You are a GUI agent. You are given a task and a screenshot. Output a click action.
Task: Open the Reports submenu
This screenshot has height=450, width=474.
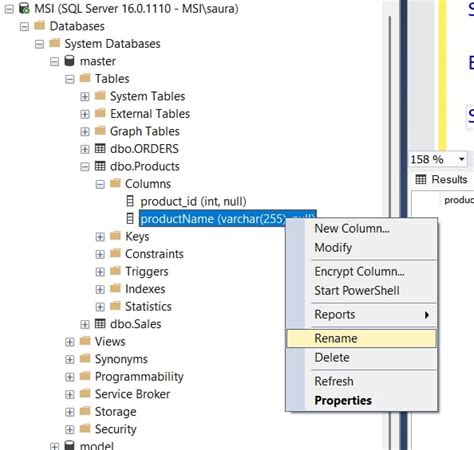coord(362,315)
